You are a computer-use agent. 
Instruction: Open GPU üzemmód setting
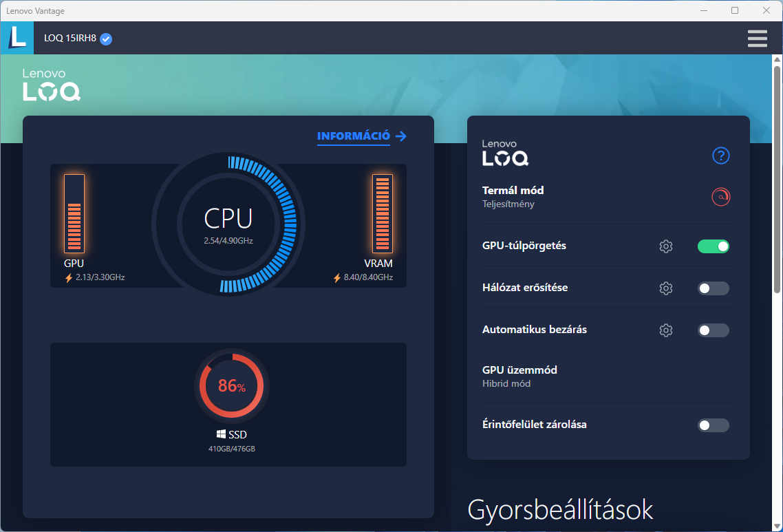608,376
